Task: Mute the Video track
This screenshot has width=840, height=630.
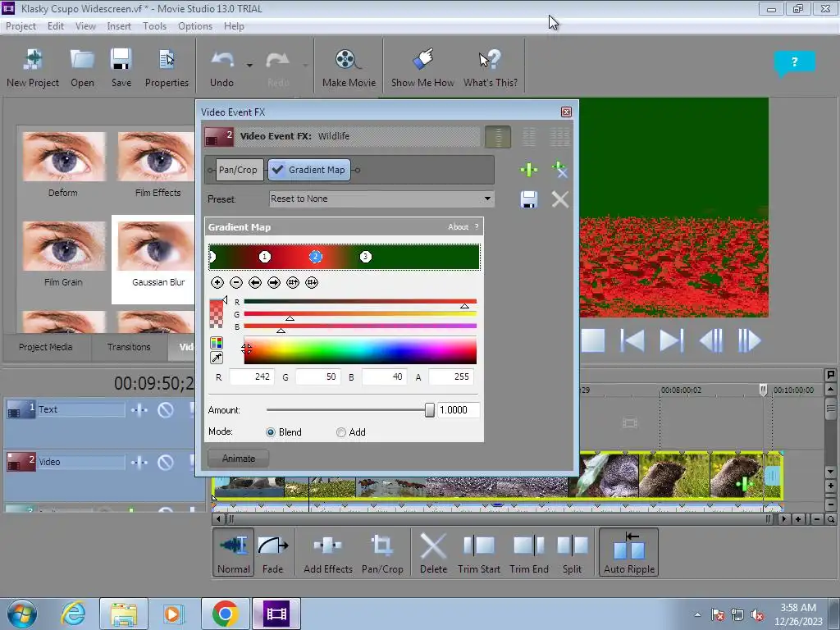Action: pyautogui.click(x=166, y=463)
